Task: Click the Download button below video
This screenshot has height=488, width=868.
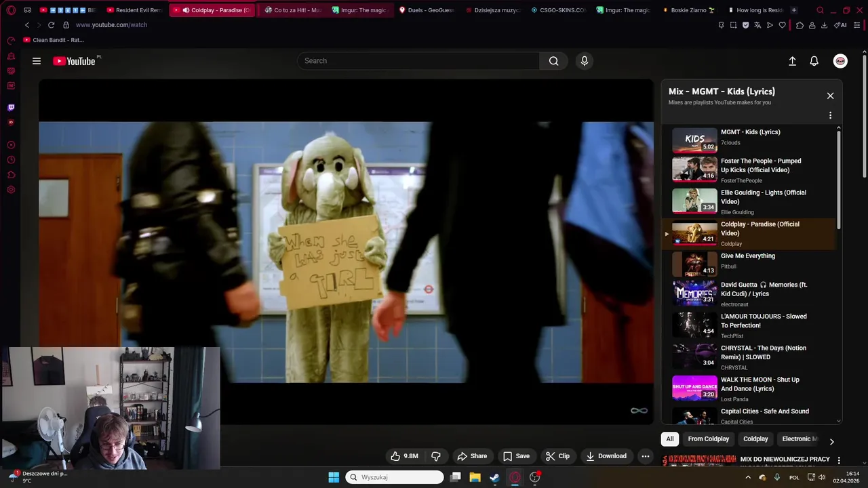Action: 606,456
